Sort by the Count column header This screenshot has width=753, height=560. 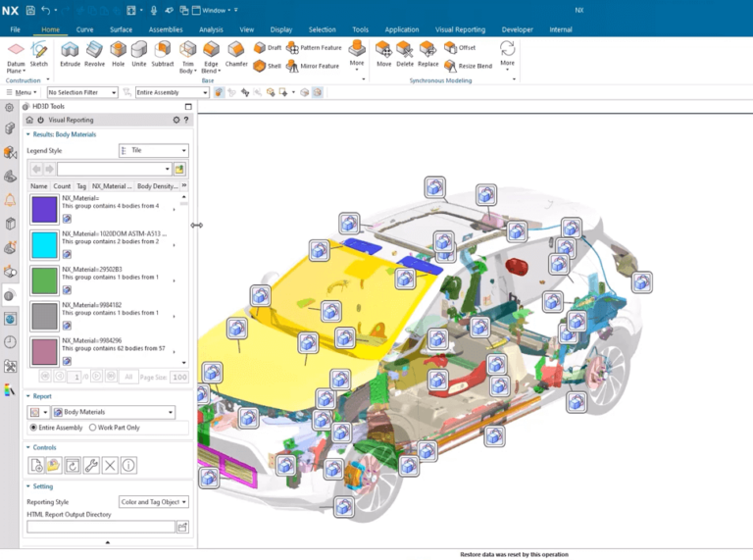tap(62, 186)
